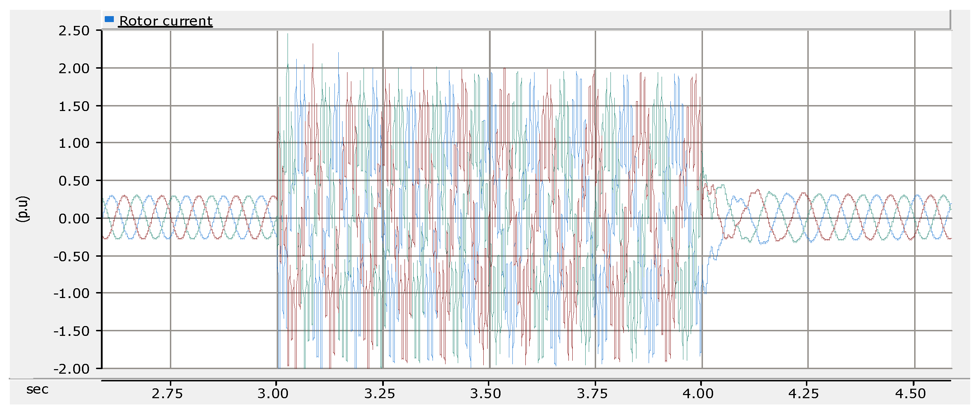Screen dimensions: 980x415
Task: Click the -1.00 y-axis tick label
Action: (x=72, y=294)
